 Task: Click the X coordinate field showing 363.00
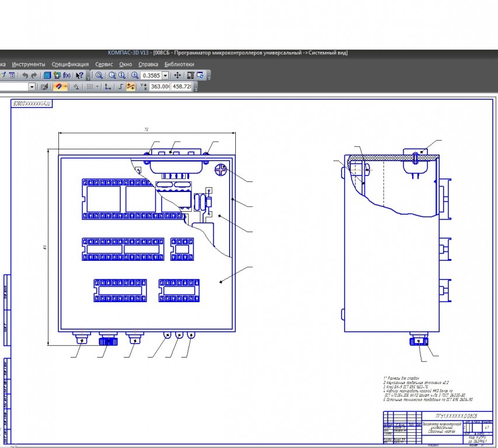(159, 86)
